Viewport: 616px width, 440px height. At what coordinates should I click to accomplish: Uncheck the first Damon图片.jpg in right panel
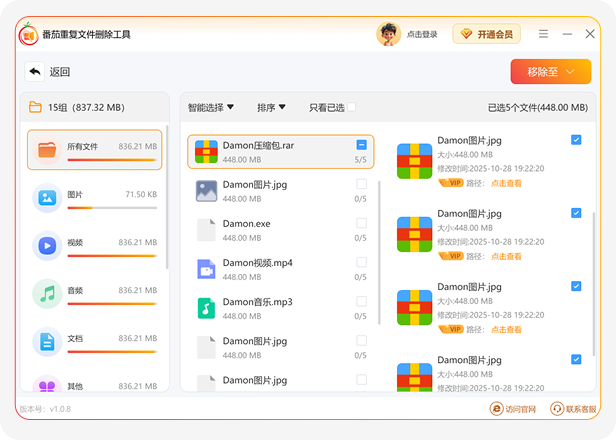coord(576,140)
